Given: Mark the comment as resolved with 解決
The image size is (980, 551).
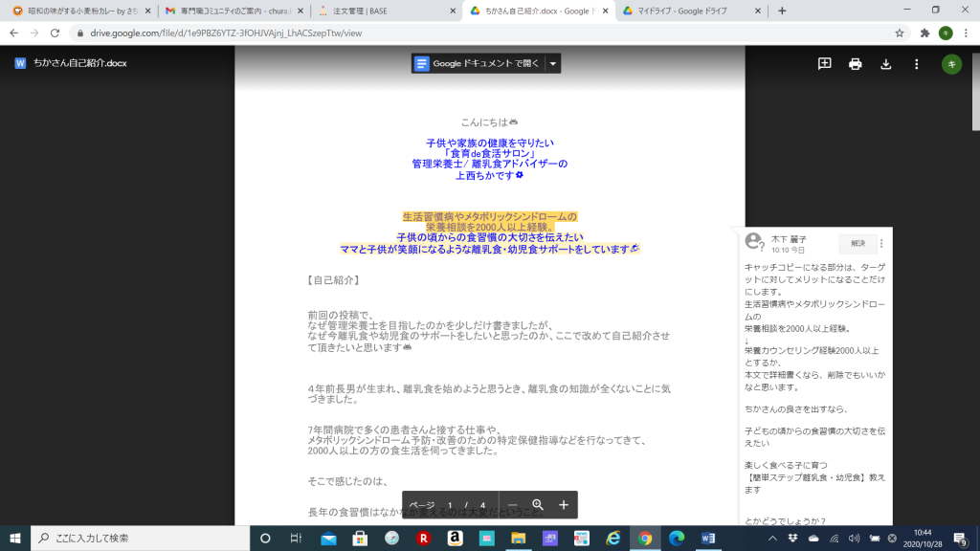Looking at the screenshot, I should [857, 244].
